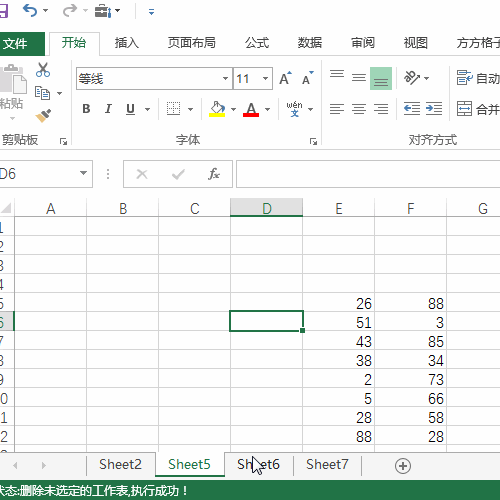Switch to the 视图 ribbon tab
500x500 pixels.
coord(416,43)
